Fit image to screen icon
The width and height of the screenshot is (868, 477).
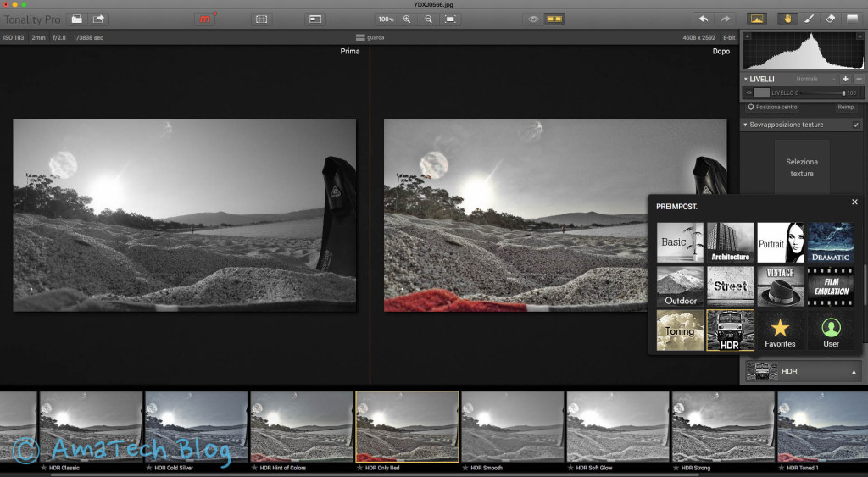(450, 19)
